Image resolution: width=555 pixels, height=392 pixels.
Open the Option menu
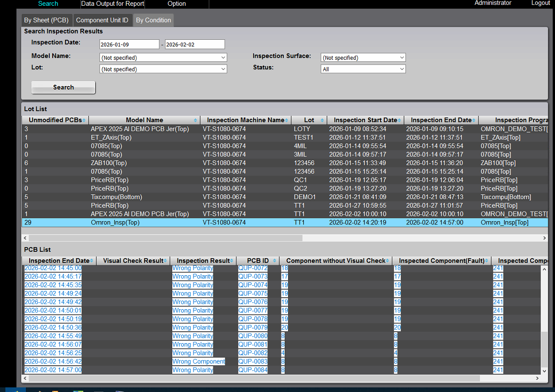177,3
